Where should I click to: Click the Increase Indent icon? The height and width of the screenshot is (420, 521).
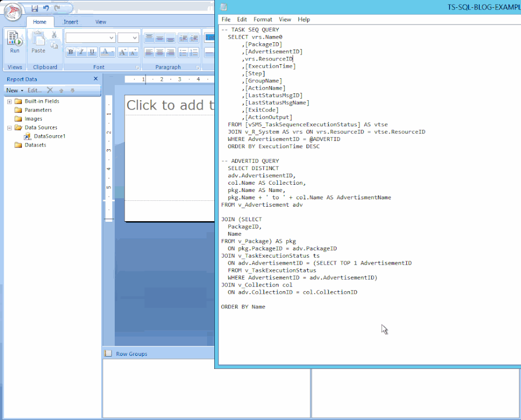click(194, 38)
